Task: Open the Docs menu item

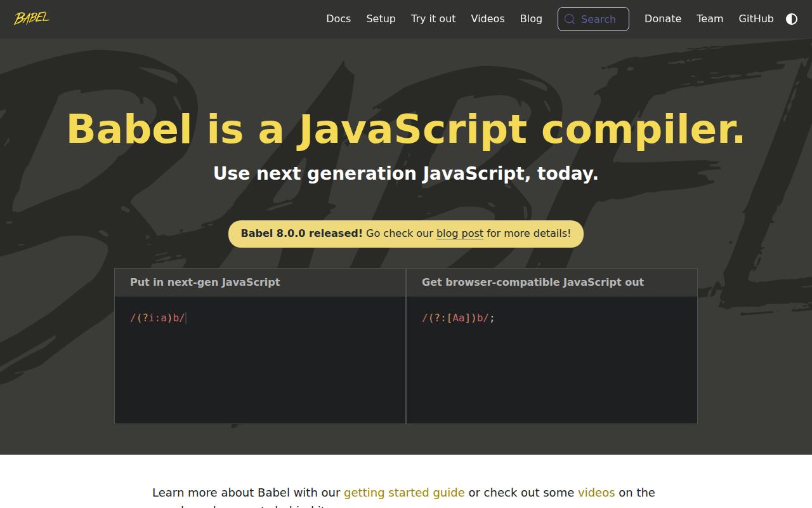Action: 338,19
